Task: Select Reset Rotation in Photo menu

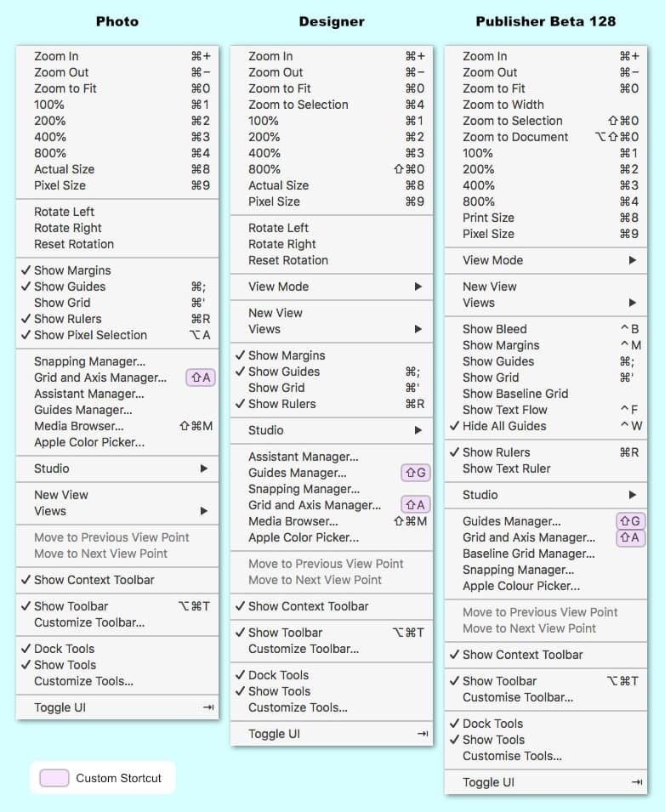Action: (117, 244)
